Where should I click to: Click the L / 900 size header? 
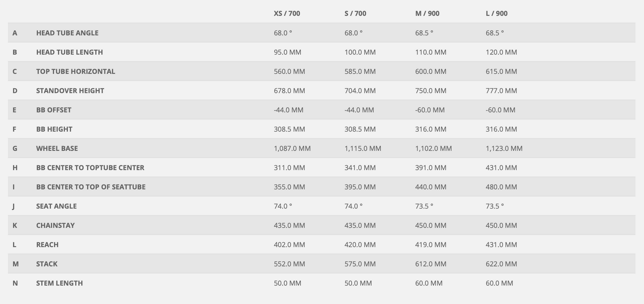[497, 13]
